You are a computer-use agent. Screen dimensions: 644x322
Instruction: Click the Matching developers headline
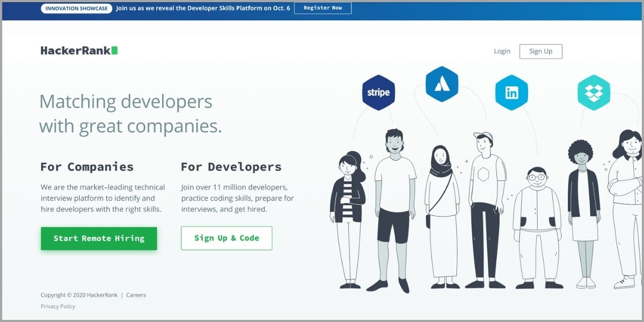[x=130, y=113]
